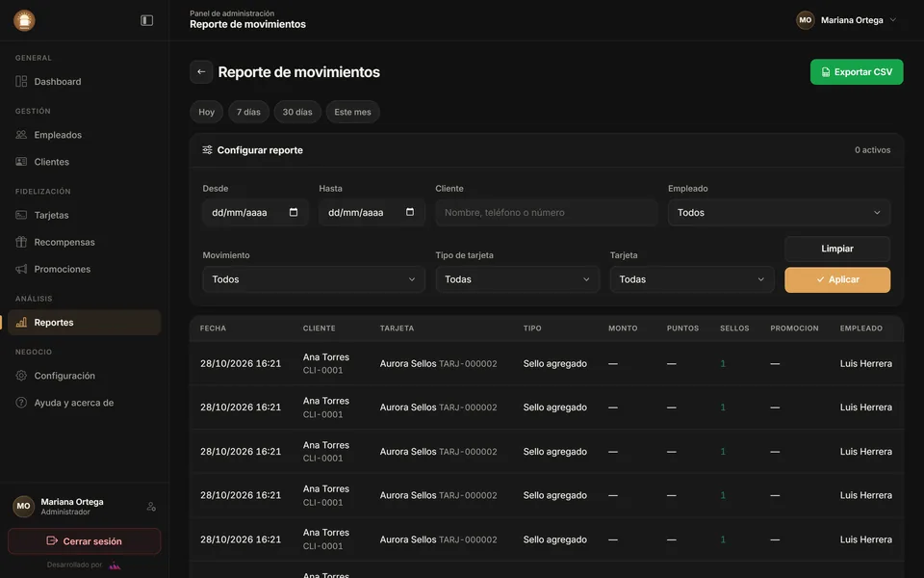Open the Clientes section
The width and height of the screenshot is (924, 578).
(x=85, y=162)
